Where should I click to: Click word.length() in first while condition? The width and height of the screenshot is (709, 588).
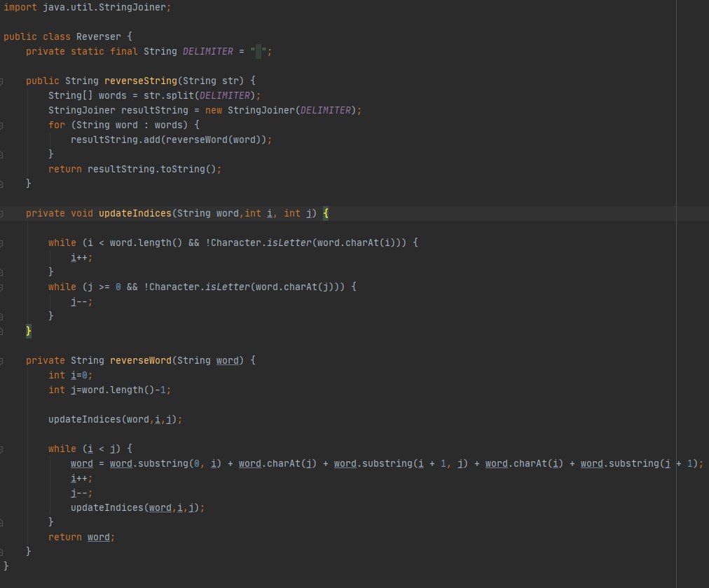click(x=146, y=243)
